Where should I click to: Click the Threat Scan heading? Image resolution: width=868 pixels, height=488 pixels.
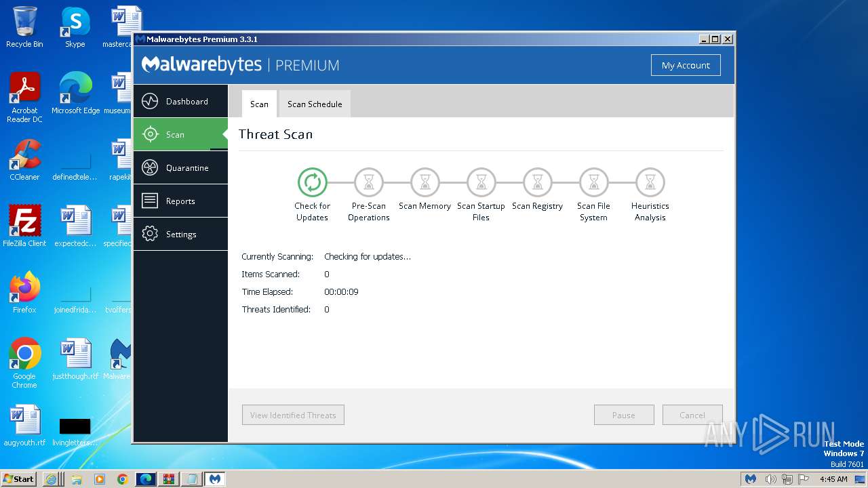click(275, 134)
